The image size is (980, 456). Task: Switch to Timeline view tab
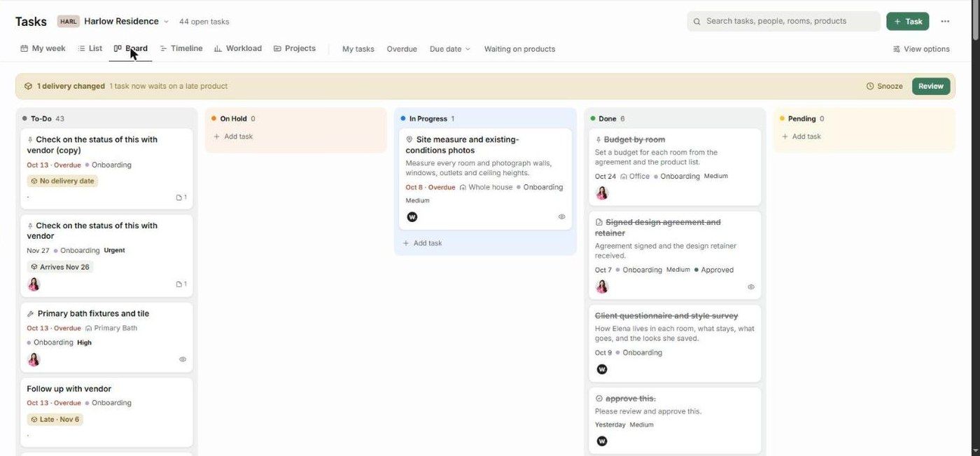click(181, 48)
